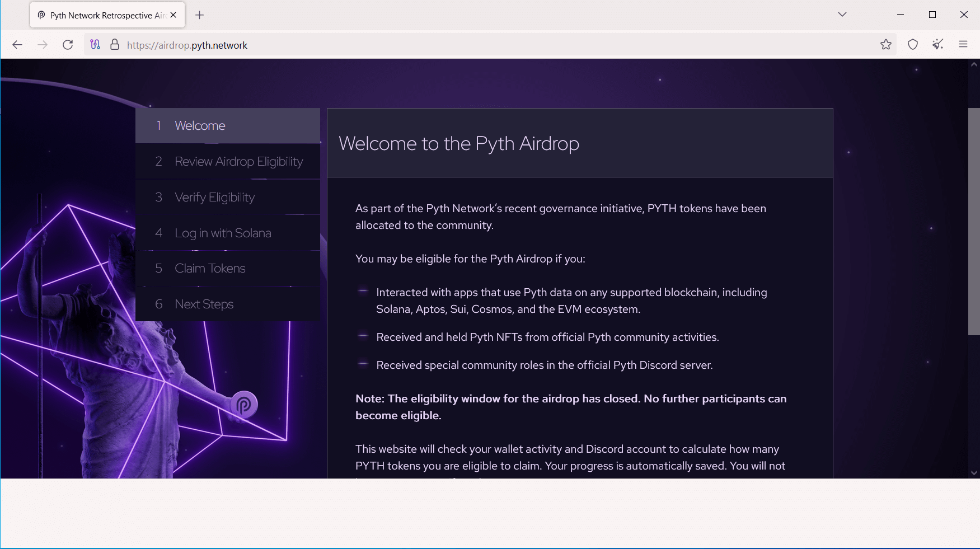
Task: Open the browser hamburger menu
Action: 964,44
